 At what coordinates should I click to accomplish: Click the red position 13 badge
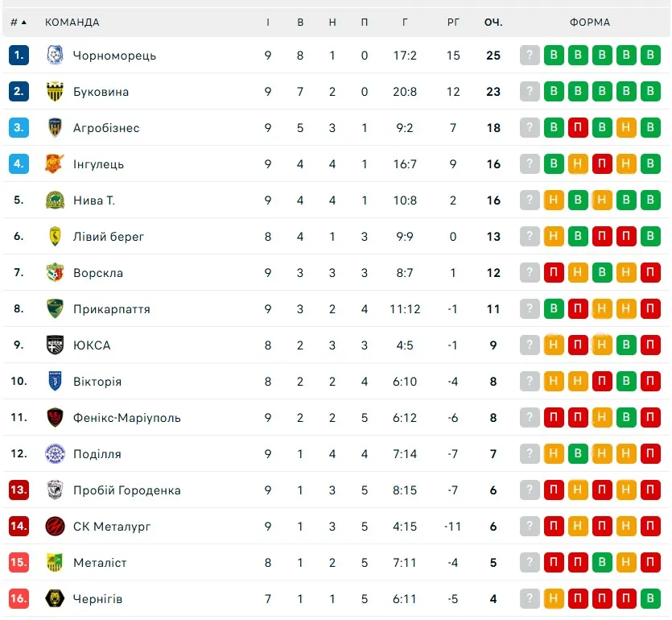click(19, 490)
